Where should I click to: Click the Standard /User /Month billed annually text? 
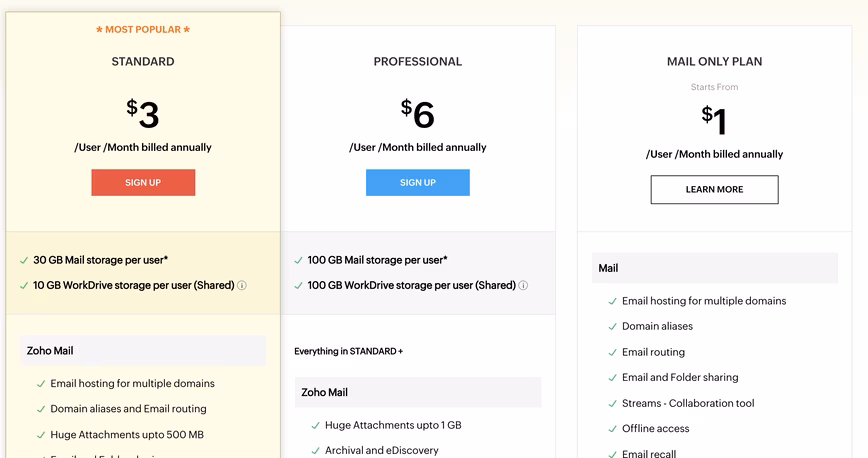tap(143, 147)
